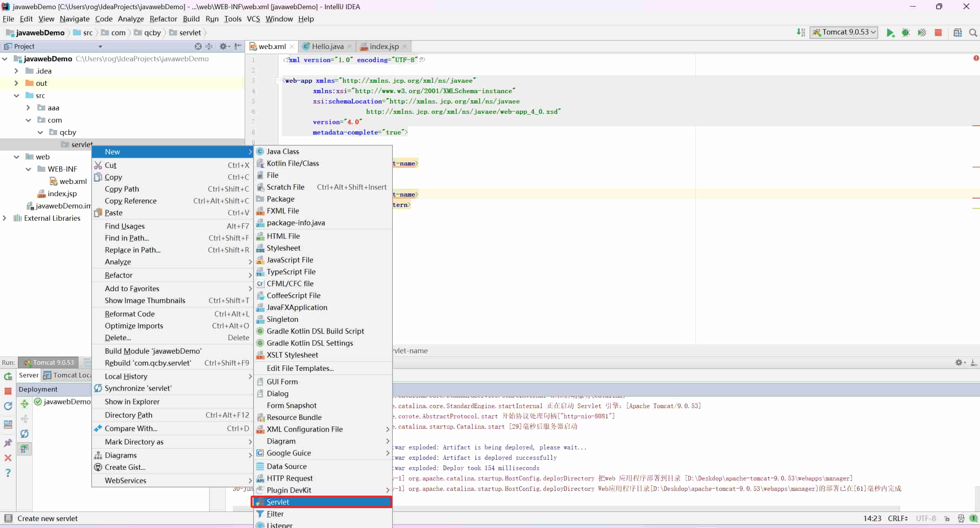The image size is (980, 528).
Task: Select index.jsp in project tree
Action: (62, 193)
